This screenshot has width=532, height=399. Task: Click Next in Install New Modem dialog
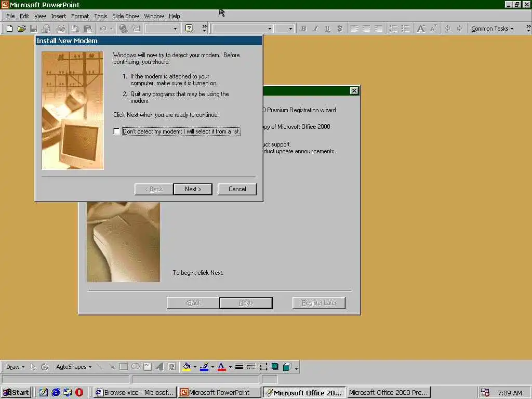[193, 189]
